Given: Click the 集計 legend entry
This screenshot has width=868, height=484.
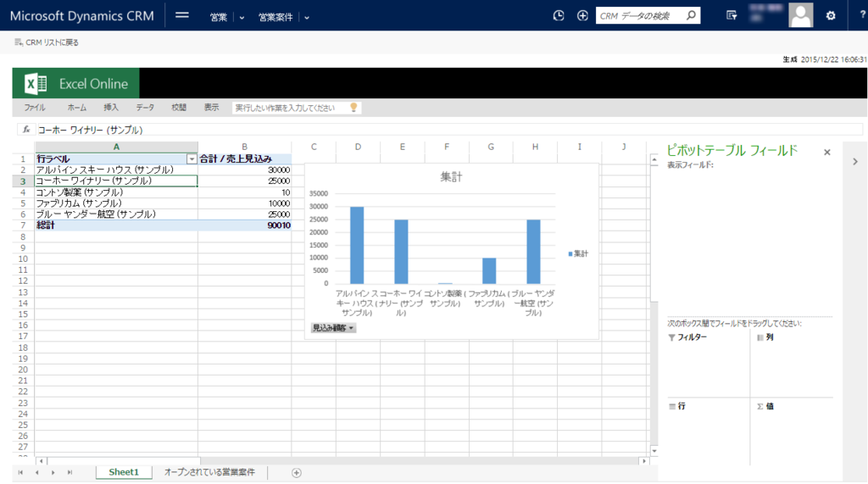Looking at the screenshot, I should (x=578, y=253).
